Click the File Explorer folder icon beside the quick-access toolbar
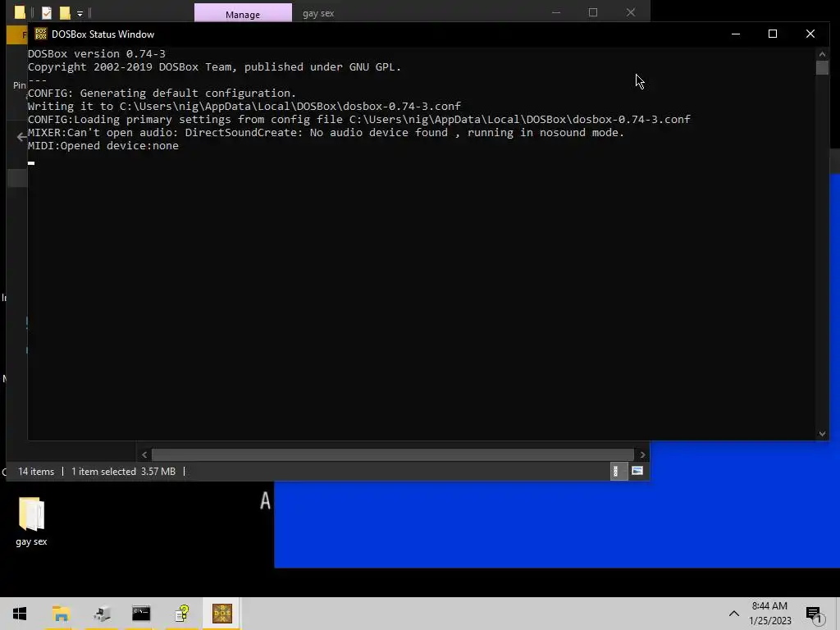The height and width of the screenshot is (630, 840). click(20, 12)
